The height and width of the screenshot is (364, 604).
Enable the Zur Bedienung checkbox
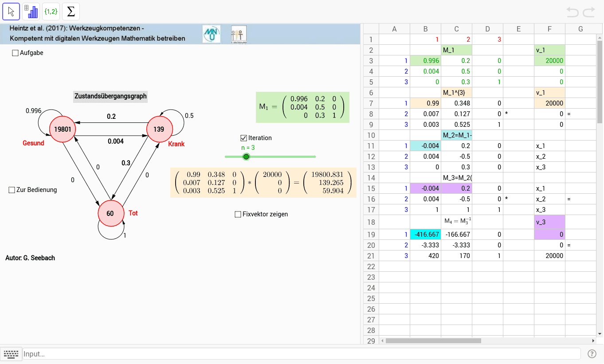[x=12, y=190]
